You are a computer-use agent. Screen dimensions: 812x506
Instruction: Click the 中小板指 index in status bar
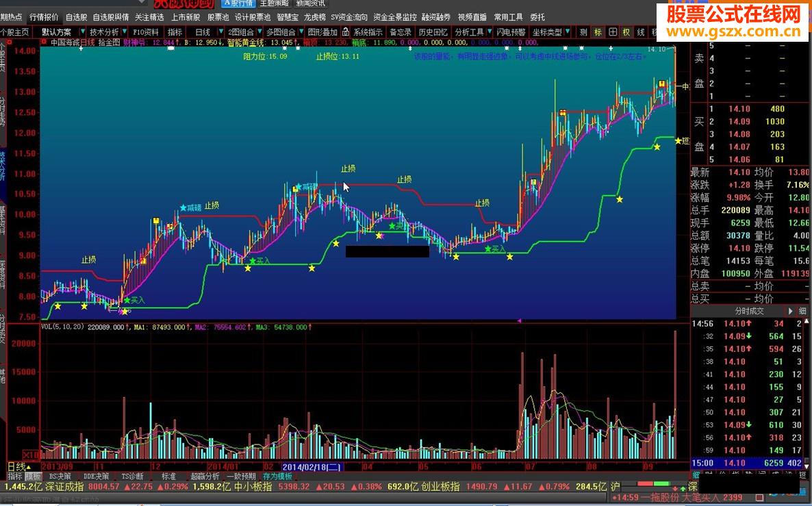point(253,487)
